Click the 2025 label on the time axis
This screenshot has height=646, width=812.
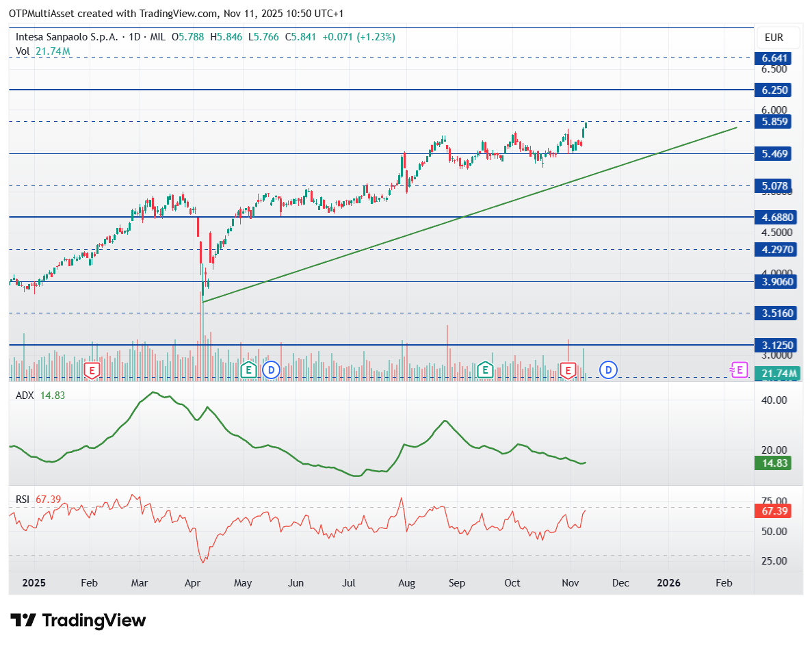tap(34, 583)
